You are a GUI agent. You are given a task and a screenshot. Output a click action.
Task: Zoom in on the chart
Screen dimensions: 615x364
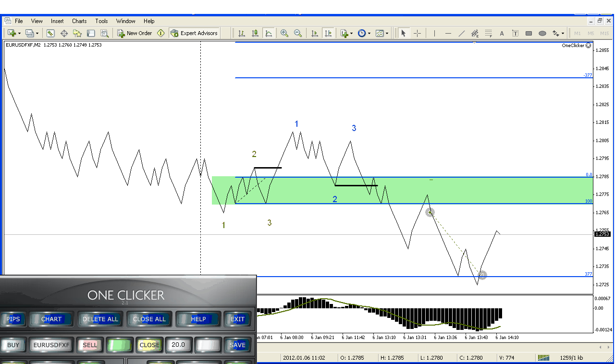pos(284,33)
